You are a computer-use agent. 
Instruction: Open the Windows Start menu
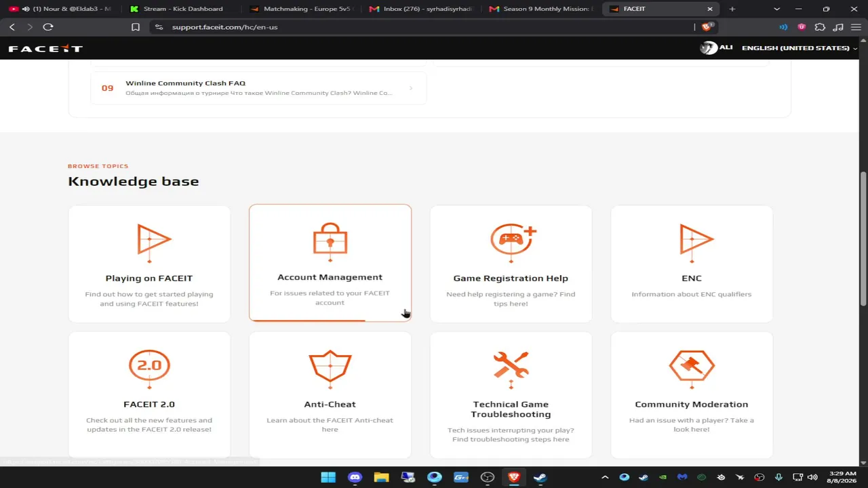tap(328, 477)
